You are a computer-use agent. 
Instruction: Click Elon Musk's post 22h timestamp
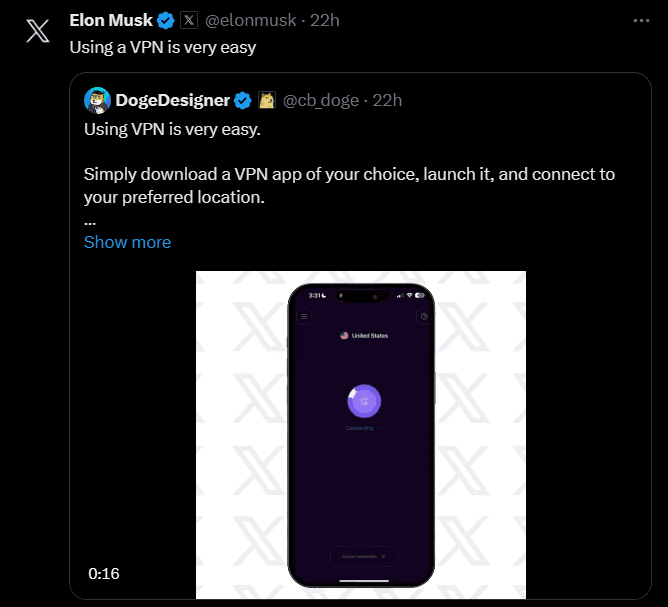click(324, 20)
